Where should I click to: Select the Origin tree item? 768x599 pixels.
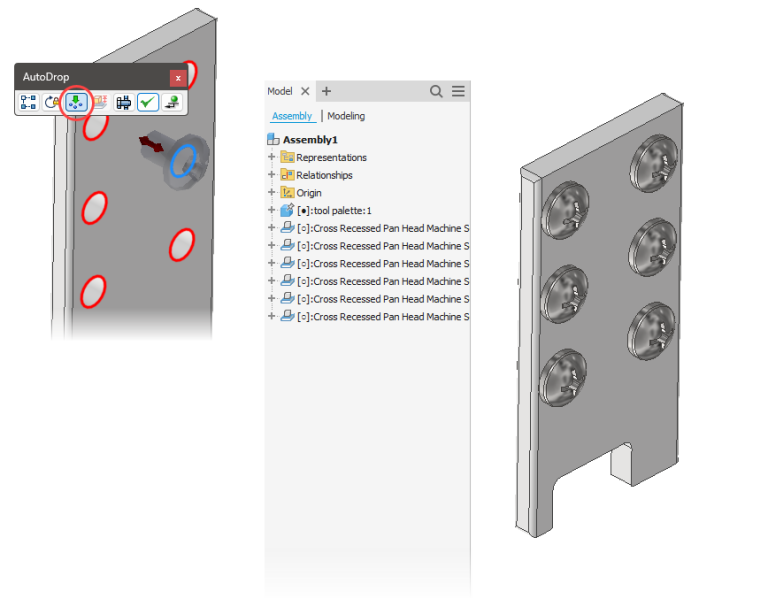[x=309, y=193]
